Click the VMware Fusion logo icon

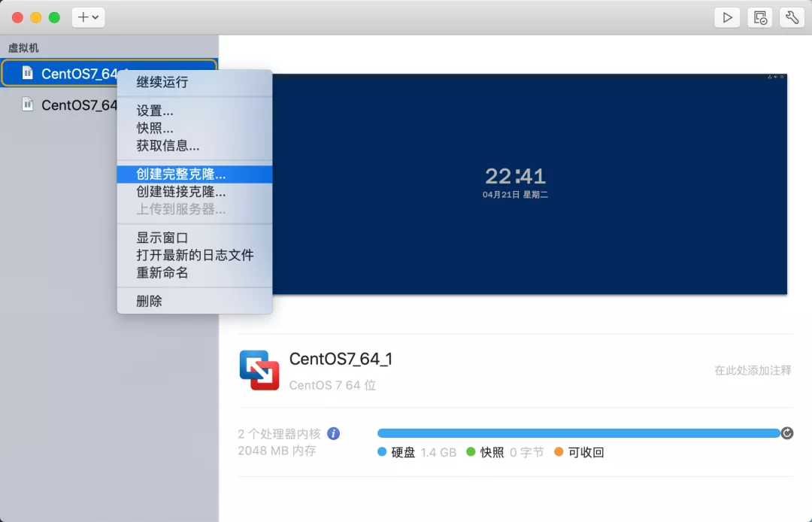[259, 370]
